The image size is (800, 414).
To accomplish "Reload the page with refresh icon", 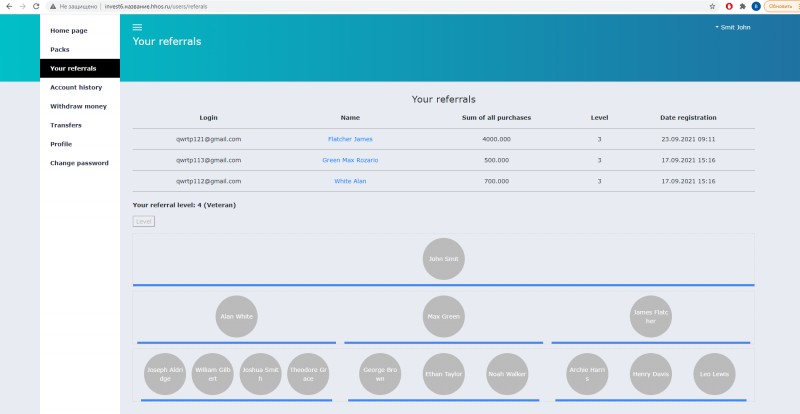I will click(36, 7).
